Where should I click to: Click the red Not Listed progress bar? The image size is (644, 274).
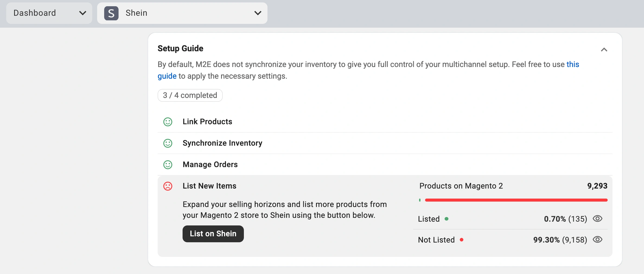(515, 200)
